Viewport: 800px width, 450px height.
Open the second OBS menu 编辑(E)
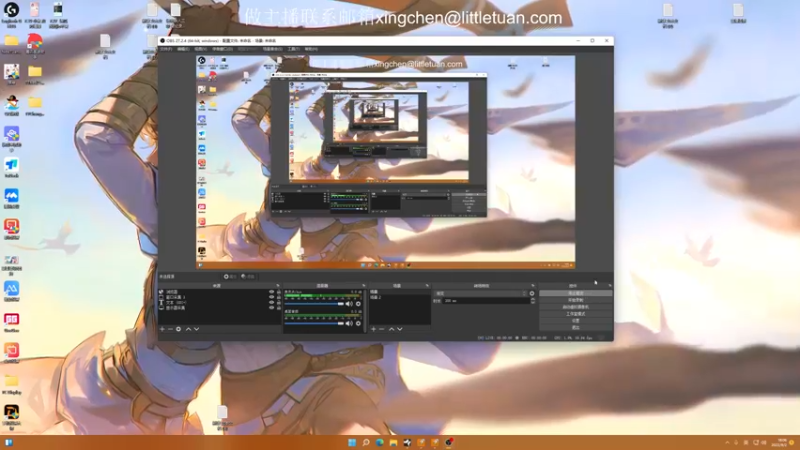183,49
